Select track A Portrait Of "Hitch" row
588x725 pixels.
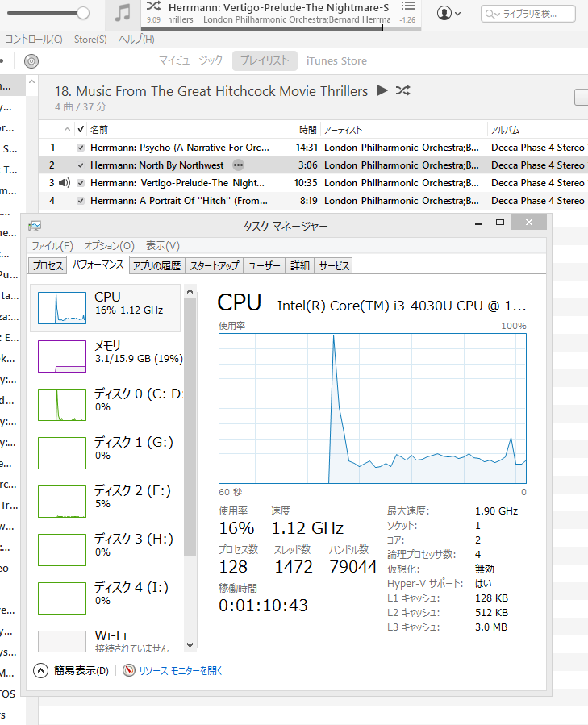pyautogui.click(x=313, y=201)
